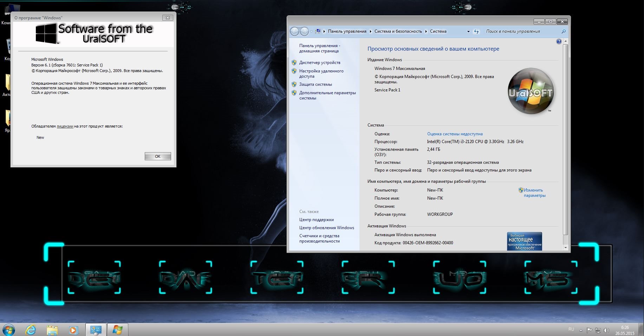Viewport: 644px width, 336px height.
Task: Click New-ПК in the Полное имя row
Action: (435, 198)
